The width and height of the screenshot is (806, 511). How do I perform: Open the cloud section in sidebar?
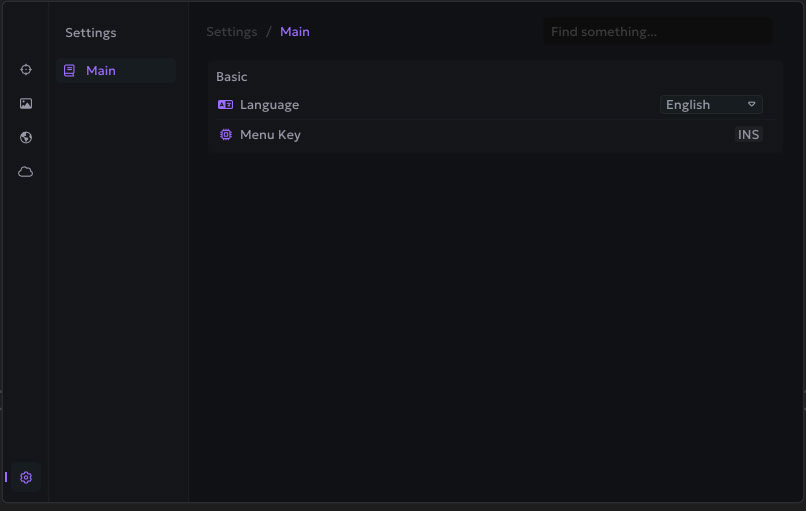pos(26,172)
